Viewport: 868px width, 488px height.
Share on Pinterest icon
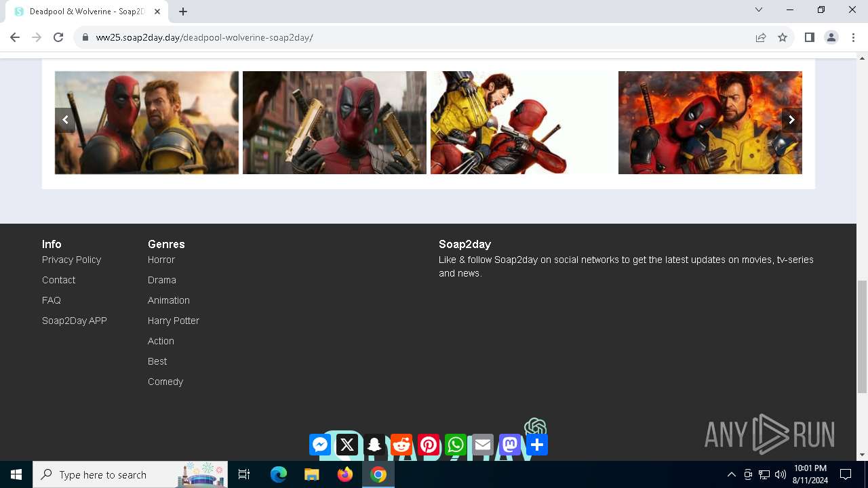coord(429,445)
